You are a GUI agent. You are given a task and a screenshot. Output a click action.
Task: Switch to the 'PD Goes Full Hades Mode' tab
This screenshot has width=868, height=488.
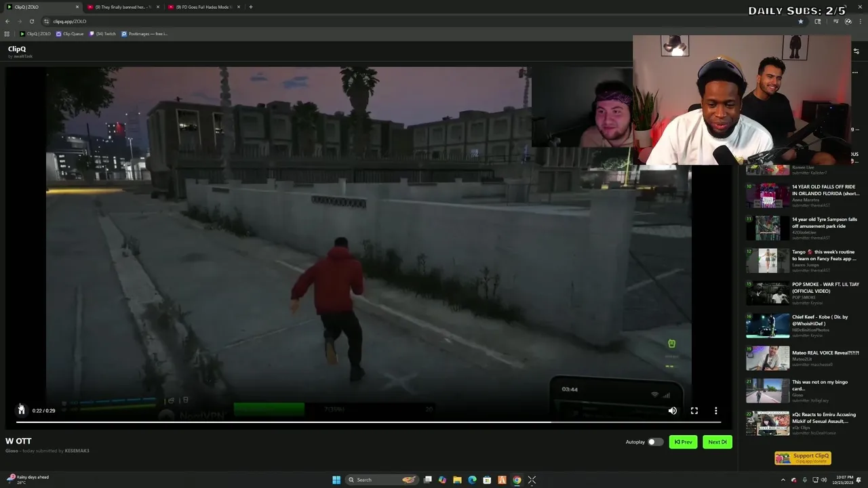[x=203, y=7]
